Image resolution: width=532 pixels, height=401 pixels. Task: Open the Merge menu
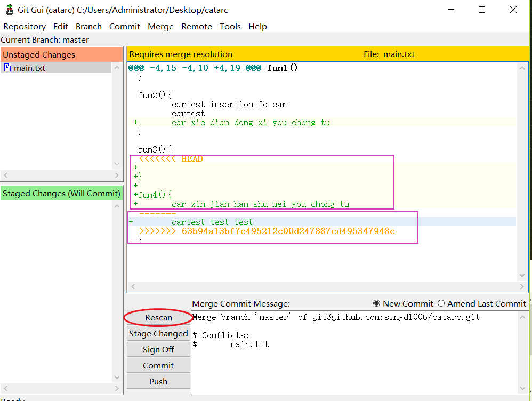tap(160, 26)
